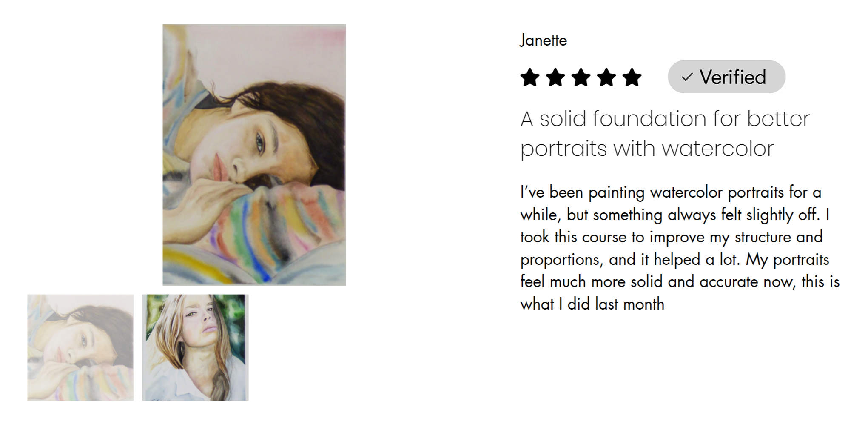Click the fifth rating star

pos(632,77)
